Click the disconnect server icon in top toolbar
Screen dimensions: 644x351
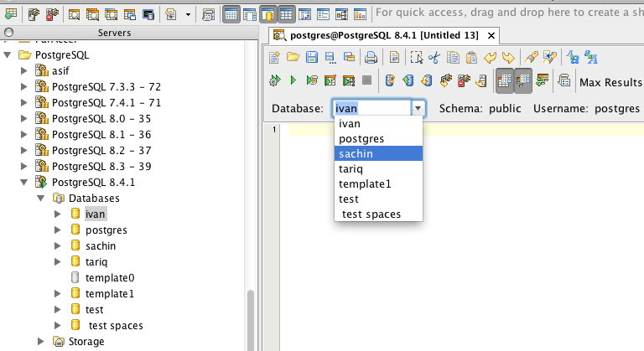point(52,15)
